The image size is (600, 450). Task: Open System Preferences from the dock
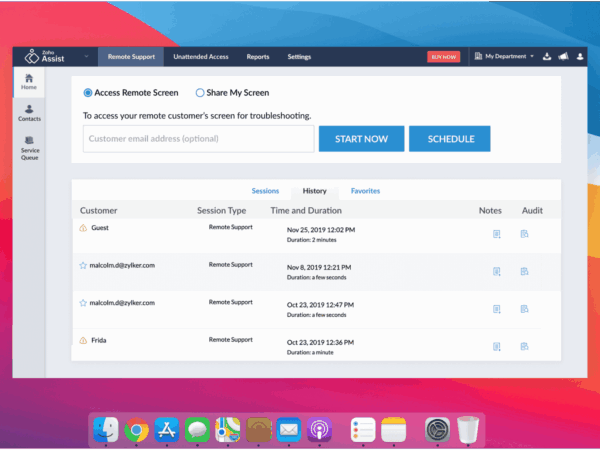pyautogui.click(x=437, y=430)
